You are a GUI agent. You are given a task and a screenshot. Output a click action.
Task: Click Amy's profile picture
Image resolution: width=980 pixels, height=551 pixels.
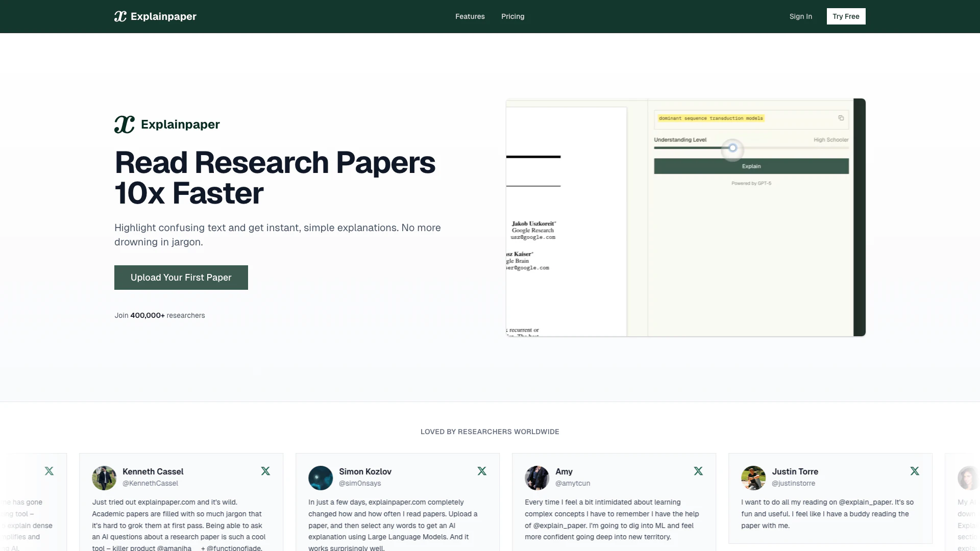(x=537, y=478)
